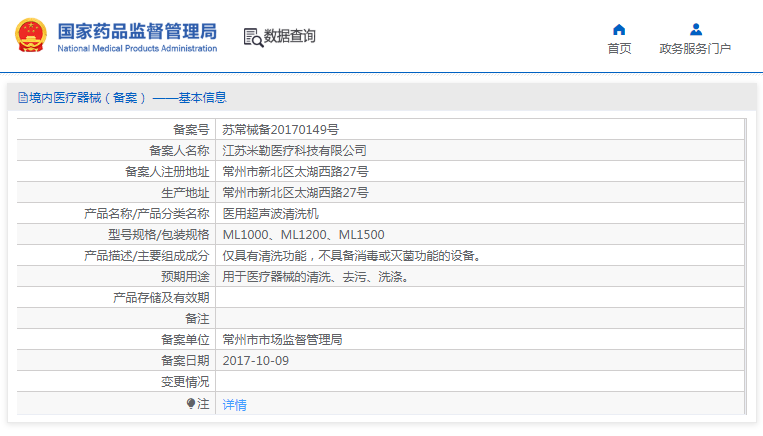This screenshot has height=436, width=763.
Task: Select filing date 2017-10-09
Action: [255, 361]
